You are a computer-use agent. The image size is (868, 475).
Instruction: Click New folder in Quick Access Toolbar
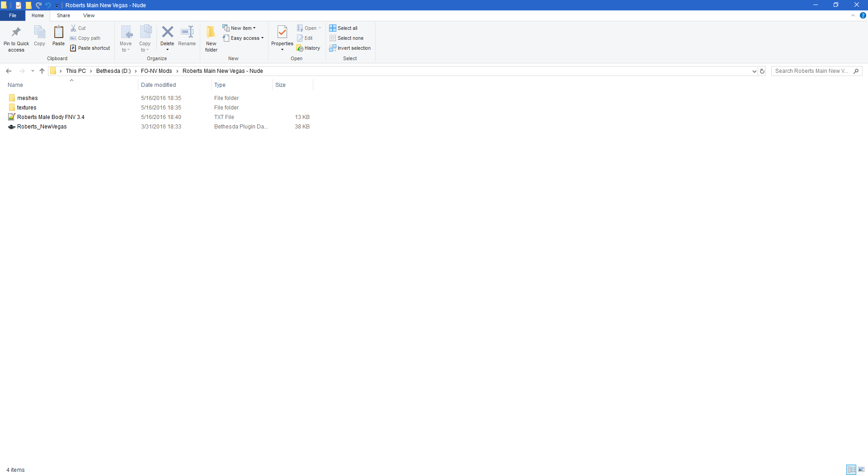(28, 5)
